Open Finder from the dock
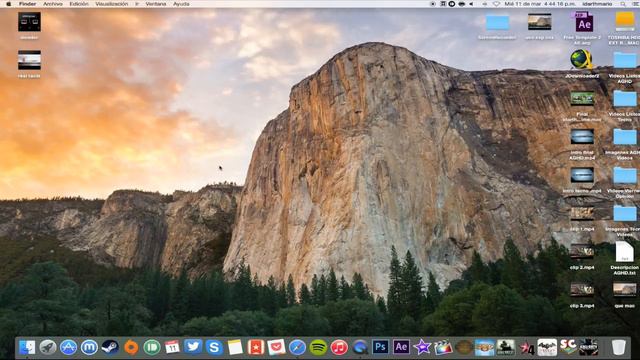Viewport: 640px width, 360px height. point(27,347)
